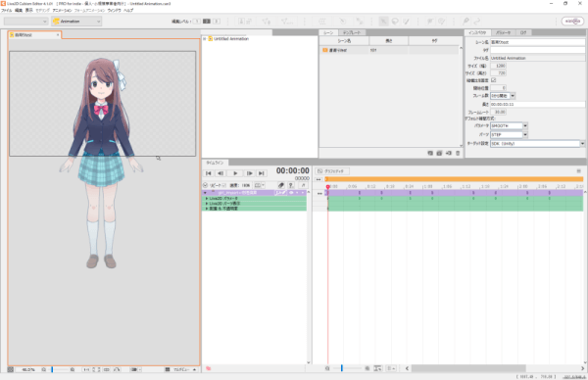
Task: Toggle the aspect ratio lock checkbox
Action: (494, 80)
